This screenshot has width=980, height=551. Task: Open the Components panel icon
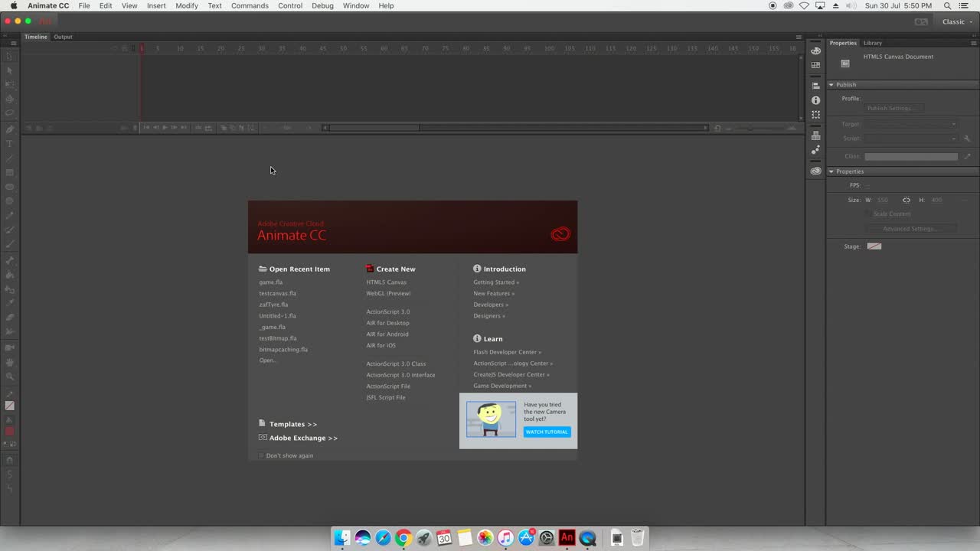(x=816, y=135)
